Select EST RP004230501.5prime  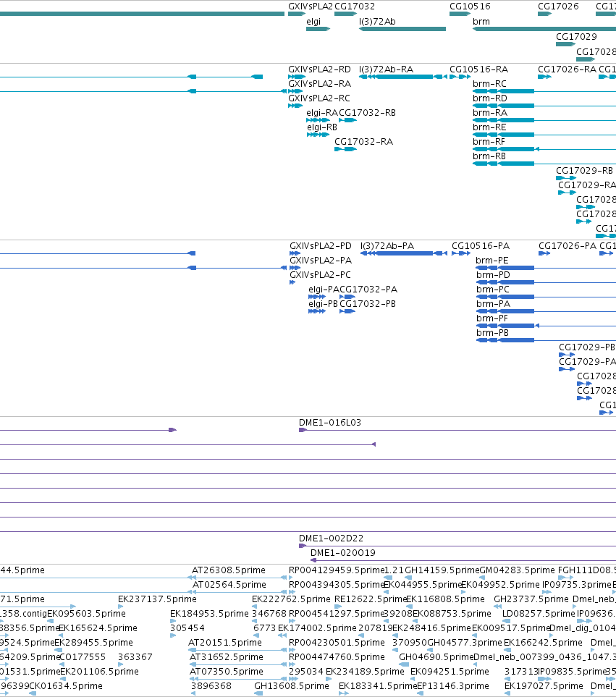coord(337,643)
